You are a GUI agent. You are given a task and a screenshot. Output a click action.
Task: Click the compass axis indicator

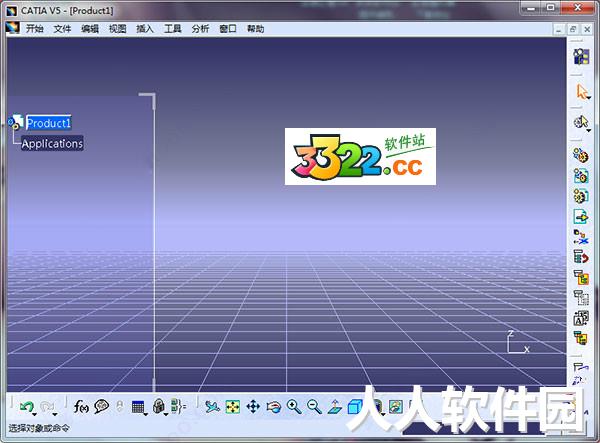518,342
